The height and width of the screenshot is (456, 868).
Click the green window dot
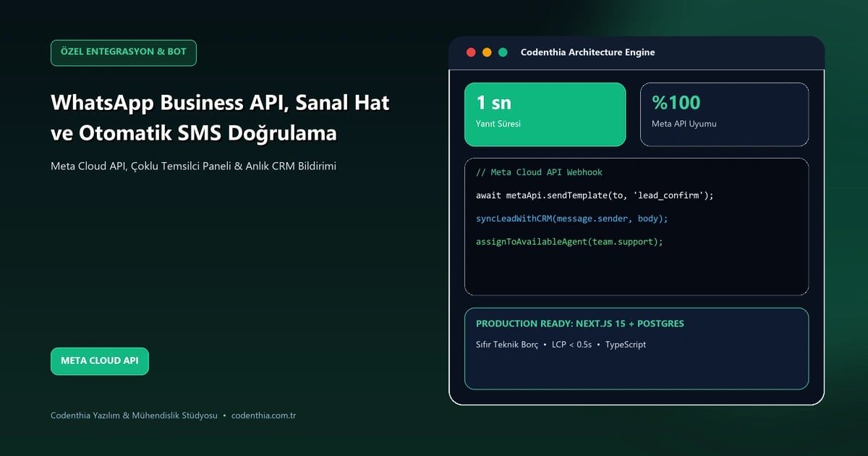point(503,53)
